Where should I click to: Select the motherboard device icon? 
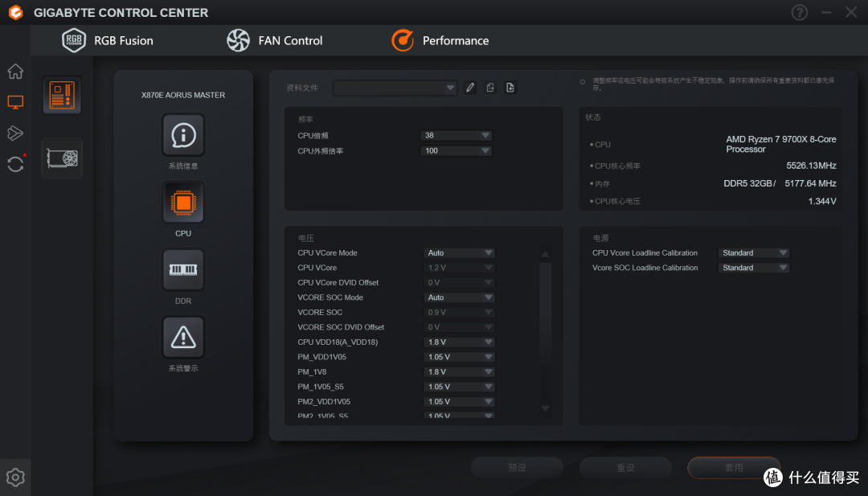point(62,95)
